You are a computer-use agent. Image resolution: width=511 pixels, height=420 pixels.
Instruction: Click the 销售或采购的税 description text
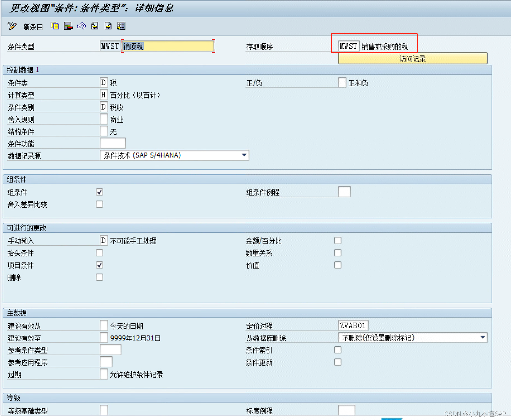(384, 47)
